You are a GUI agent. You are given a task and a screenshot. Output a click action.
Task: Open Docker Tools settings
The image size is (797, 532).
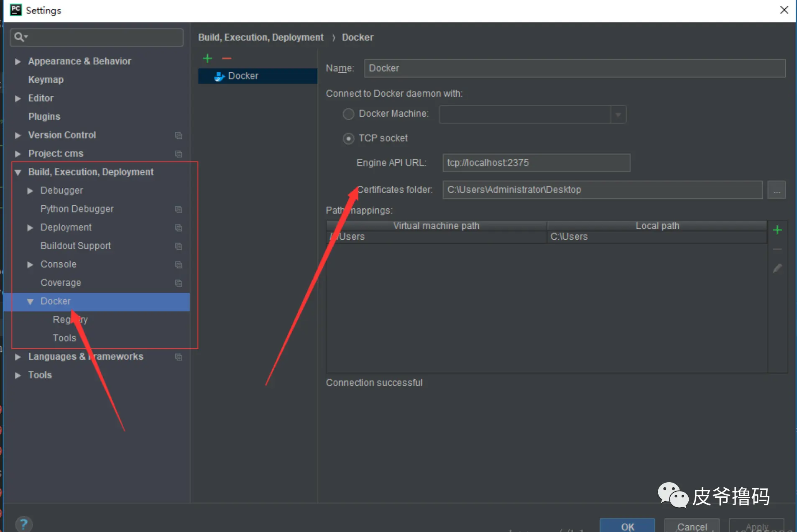point(64,338)
